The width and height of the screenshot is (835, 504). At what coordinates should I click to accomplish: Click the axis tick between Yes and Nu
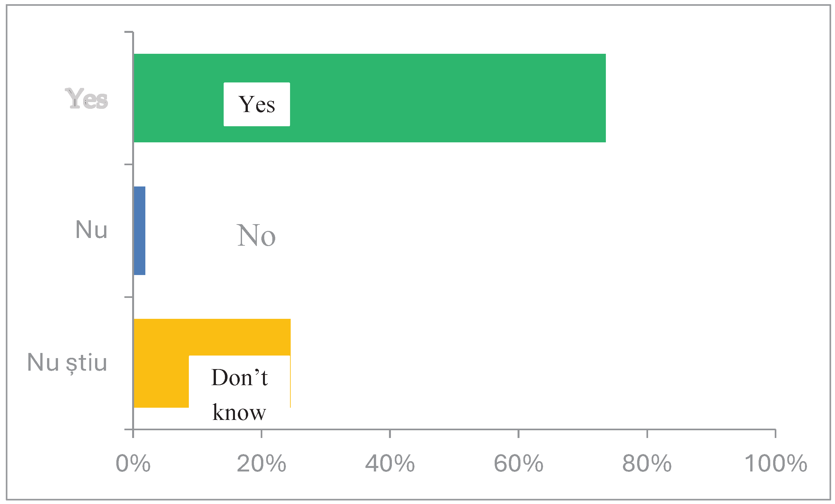coord(129,165)
